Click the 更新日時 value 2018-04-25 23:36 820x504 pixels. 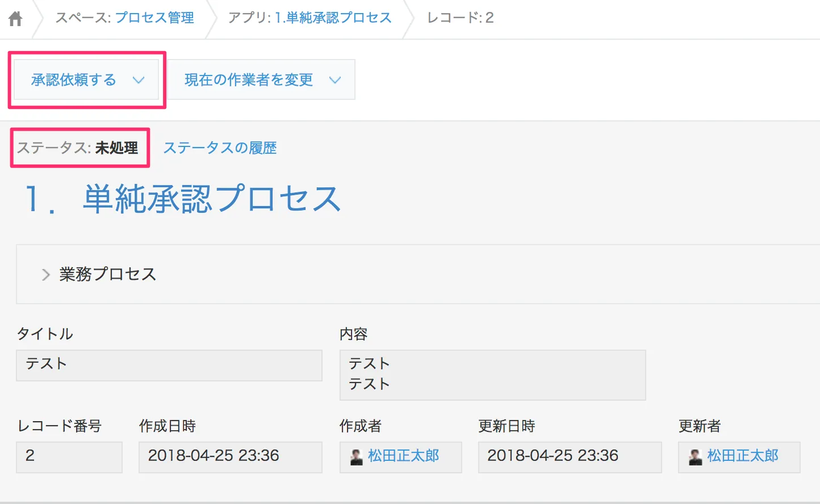point(570,457)
